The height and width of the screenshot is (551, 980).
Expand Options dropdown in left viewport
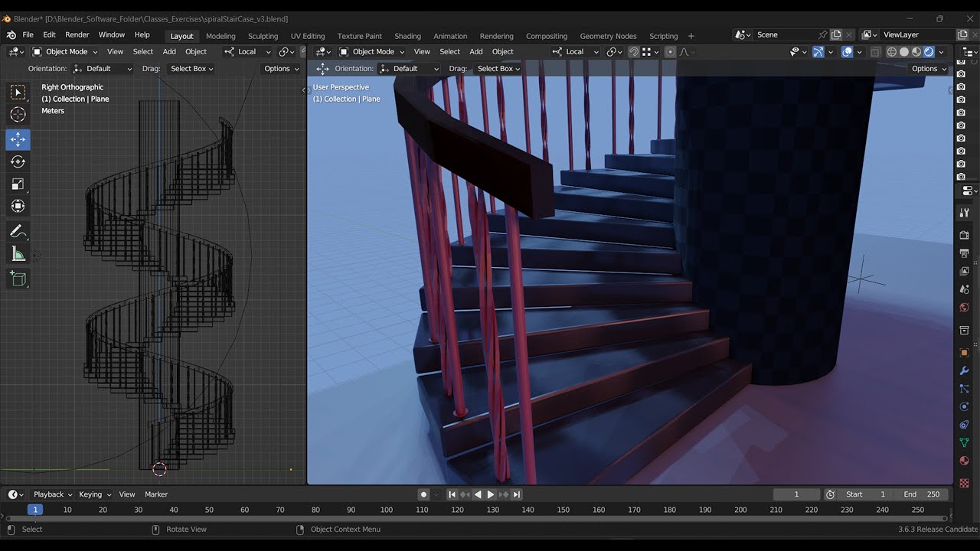(281, 69)
